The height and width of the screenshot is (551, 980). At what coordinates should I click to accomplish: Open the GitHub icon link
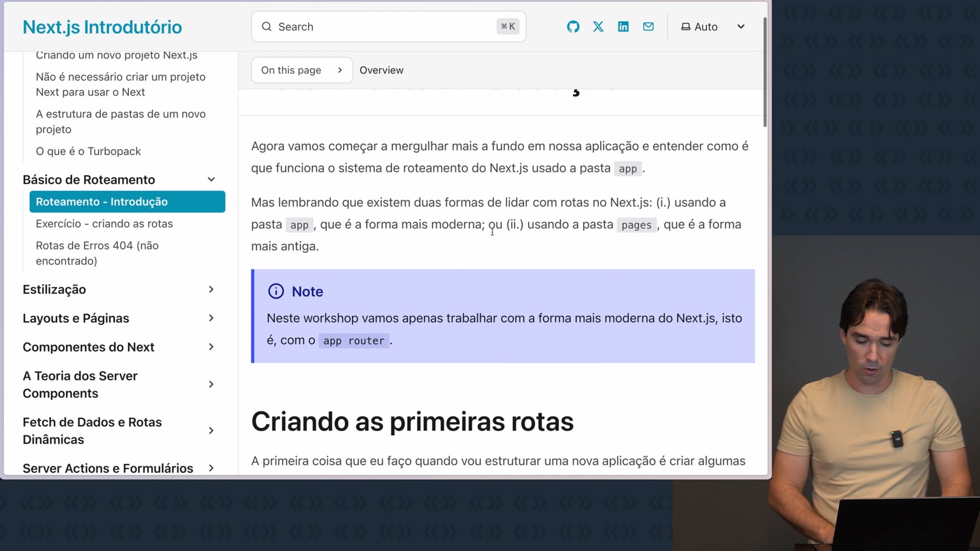573,27
